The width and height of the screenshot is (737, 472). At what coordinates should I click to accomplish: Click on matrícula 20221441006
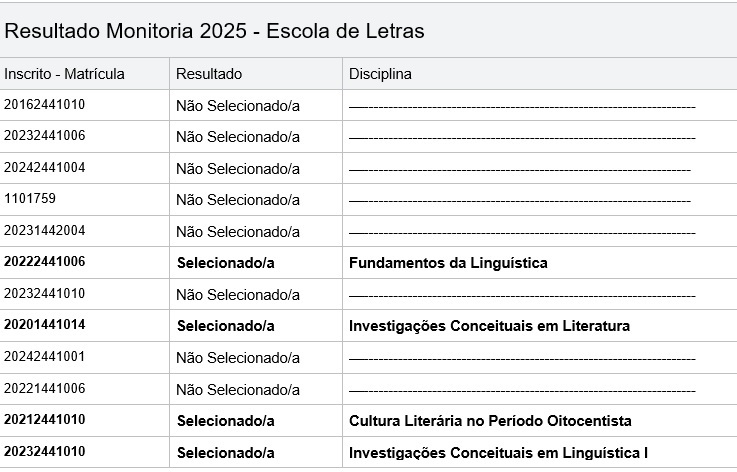[44, 389]
